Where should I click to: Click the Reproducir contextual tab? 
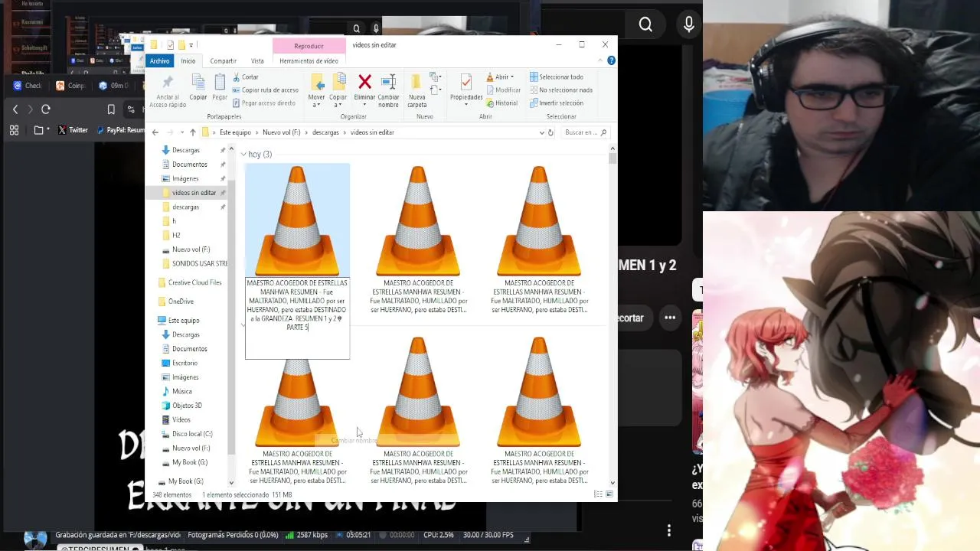click(x=309, y=46)
